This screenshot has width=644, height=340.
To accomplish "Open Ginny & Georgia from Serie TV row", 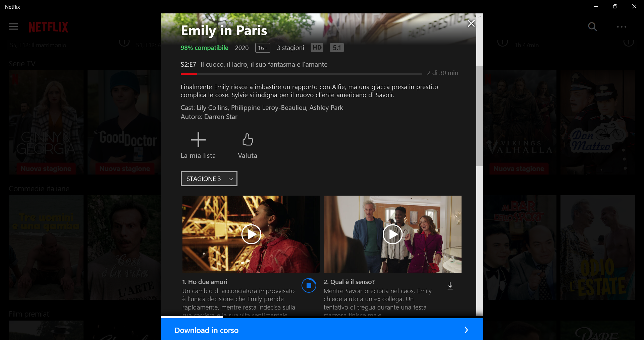I will (46, 122).
